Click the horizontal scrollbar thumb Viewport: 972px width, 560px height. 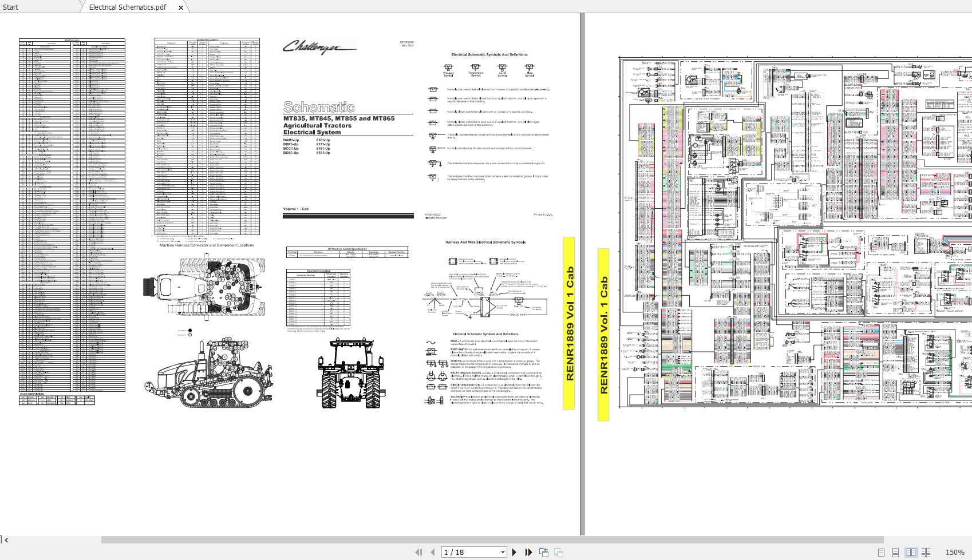tap(492, 539)
